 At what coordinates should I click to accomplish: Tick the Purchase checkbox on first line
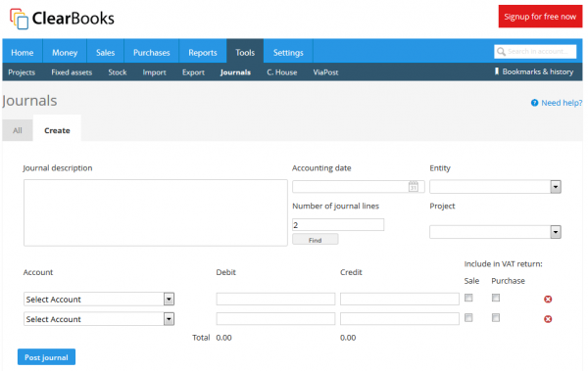click(x=496, y=298)
